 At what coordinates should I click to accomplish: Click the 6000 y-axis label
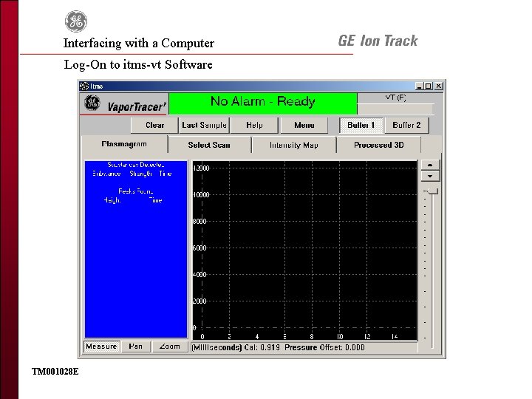coord(199,248)
